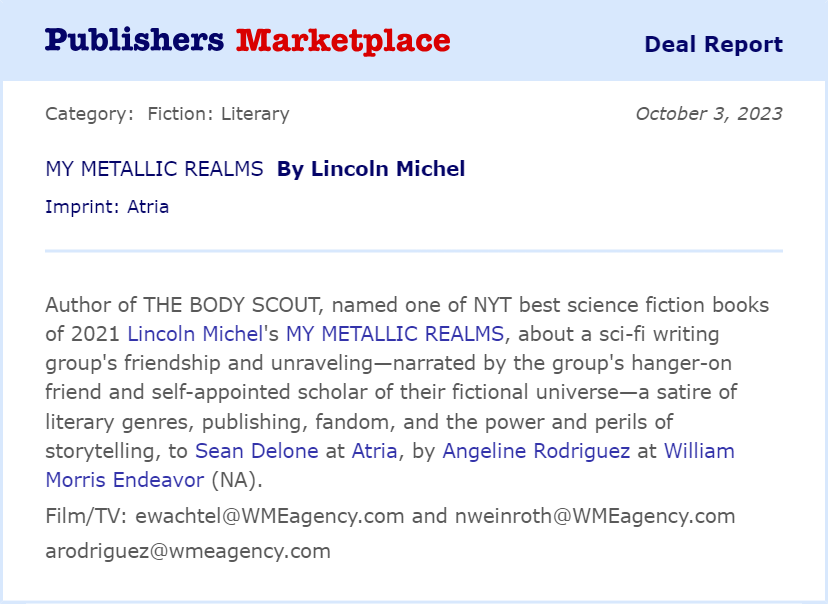
Task: Click the October 3, 2023 date
Action: [x=708, y=114]
